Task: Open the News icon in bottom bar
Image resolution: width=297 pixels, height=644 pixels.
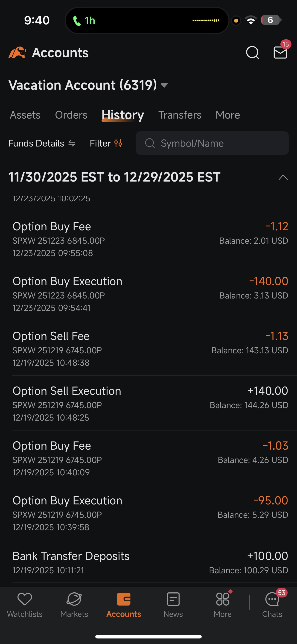Action: (x=173, y=600)
